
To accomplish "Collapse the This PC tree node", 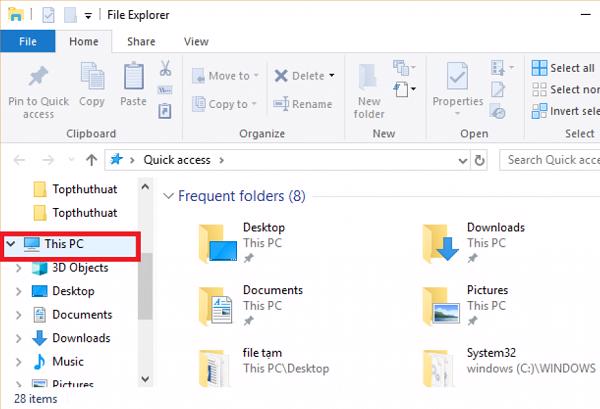I will (x=11, y=243).
